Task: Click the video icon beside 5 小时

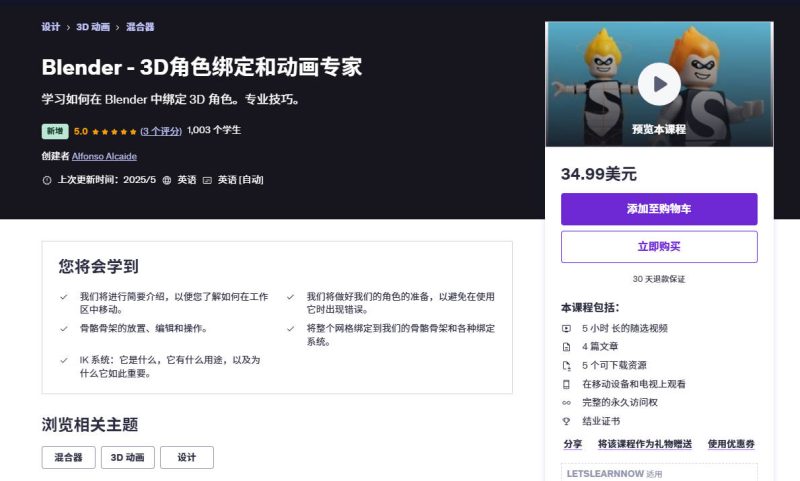Action: [566, 328]
